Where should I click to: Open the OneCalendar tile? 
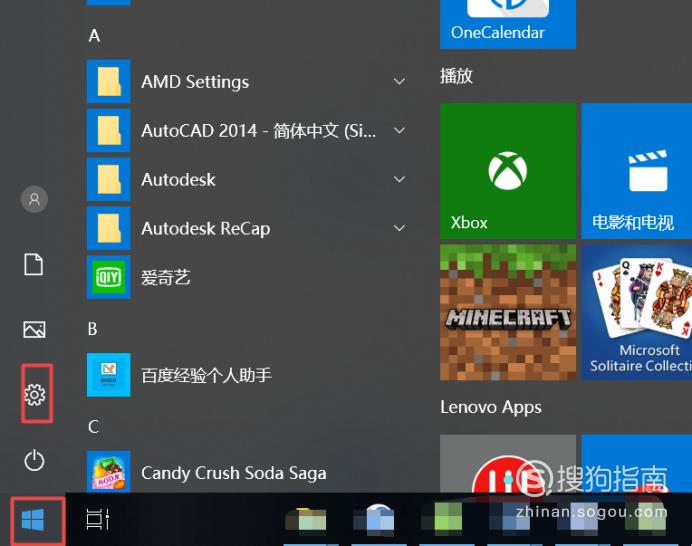(x=508, y=24)
